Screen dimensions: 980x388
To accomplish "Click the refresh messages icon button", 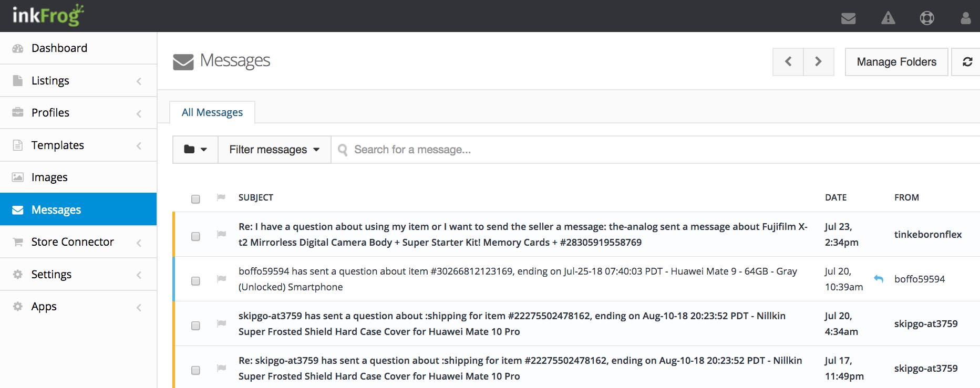I will click(x=967, y=62).
